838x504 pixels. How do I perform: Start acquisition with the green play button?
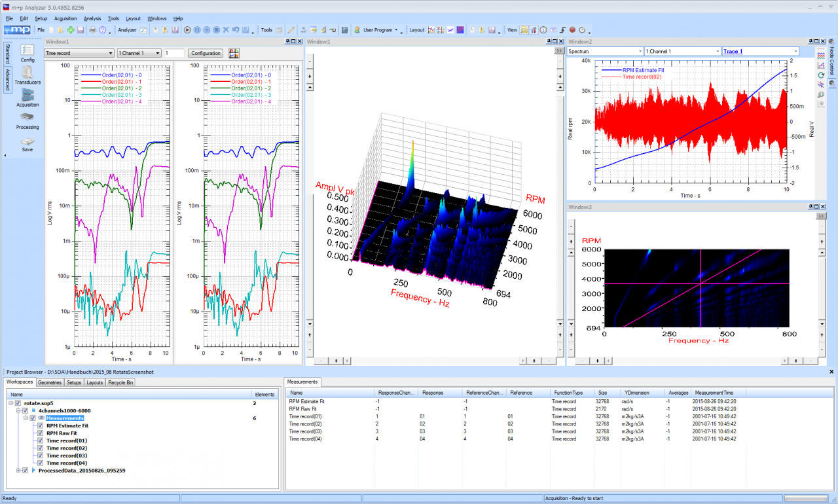[x=188, y=29]
